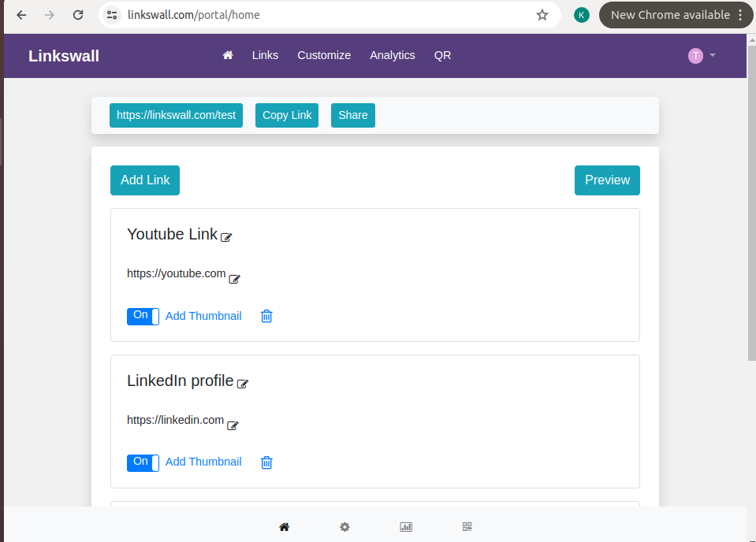Click the Youtube Link title text
Screen dimensions: 756x542
click(172, 234)
